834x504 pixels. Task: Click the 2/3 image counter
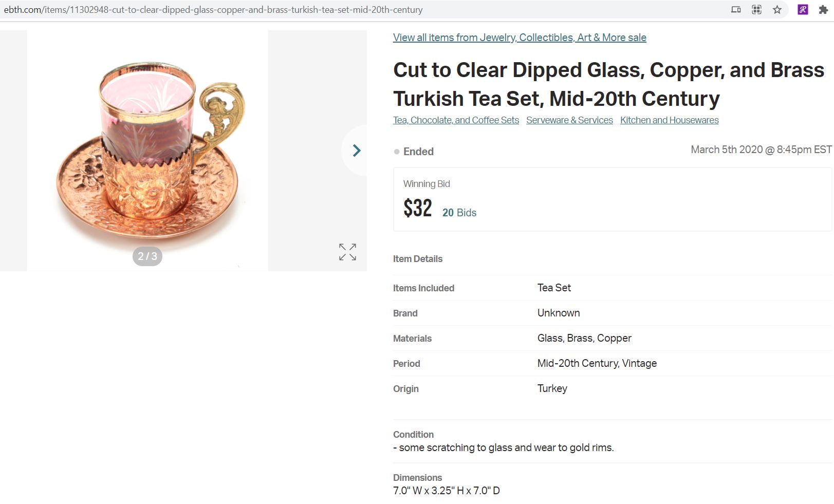click(147, 256)
